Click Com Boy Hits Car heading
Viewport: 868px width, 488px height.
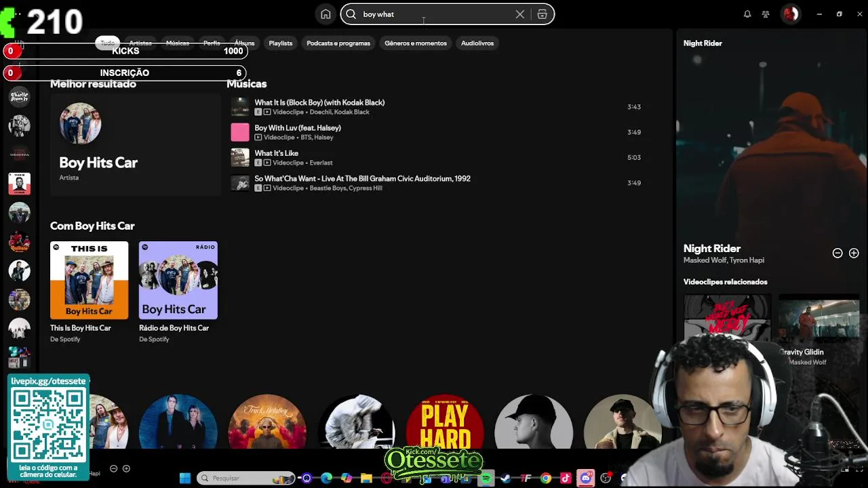(92, 226)
